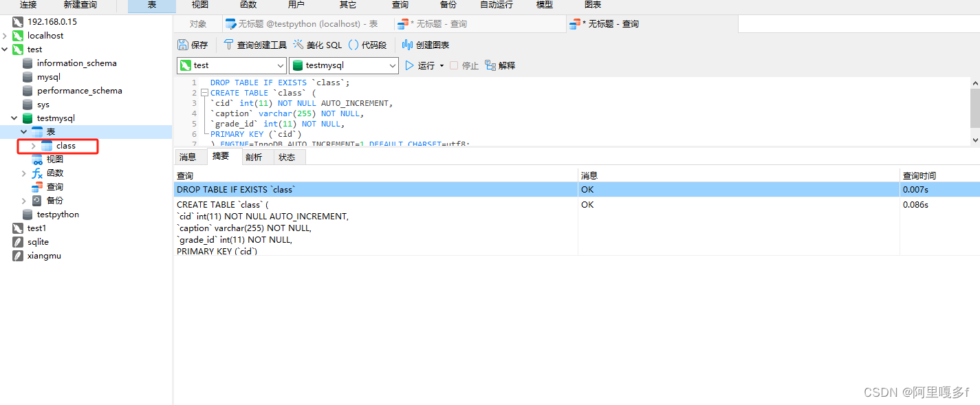Click the Charts (图表) toolbar button

(593, 5)
